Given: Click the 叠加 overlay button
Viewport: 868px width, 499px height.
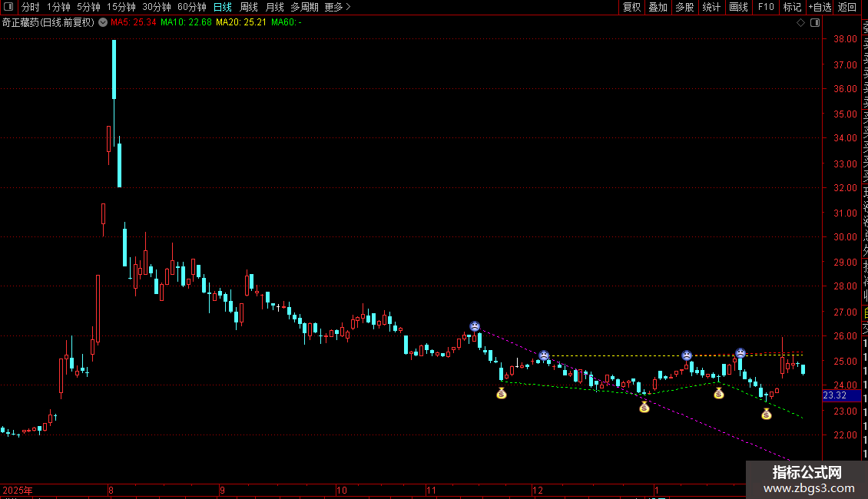Looking at the screenshot, I should coord(658,7).
